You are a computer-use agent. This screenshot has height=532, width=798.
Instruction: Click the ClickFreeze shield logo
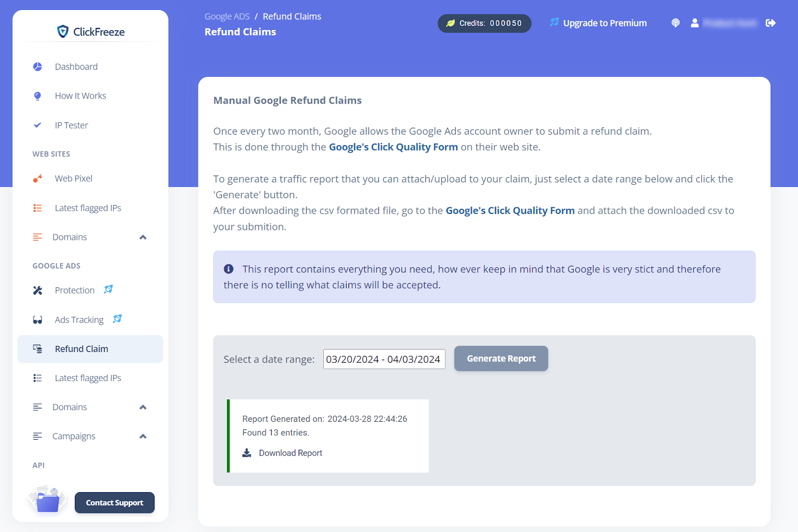coord(63,31)
